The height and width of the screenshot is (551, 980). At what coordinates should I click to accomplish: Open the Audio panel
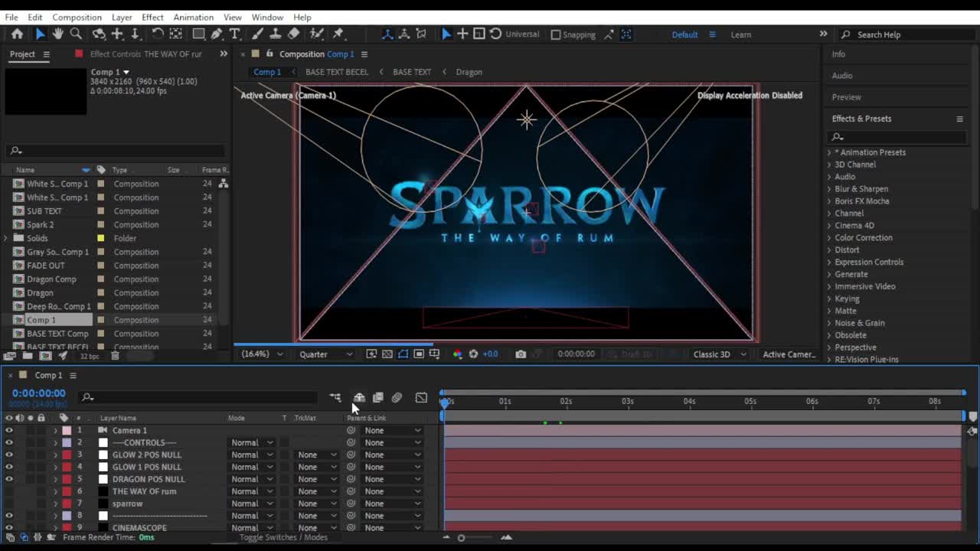click(842, 76)
